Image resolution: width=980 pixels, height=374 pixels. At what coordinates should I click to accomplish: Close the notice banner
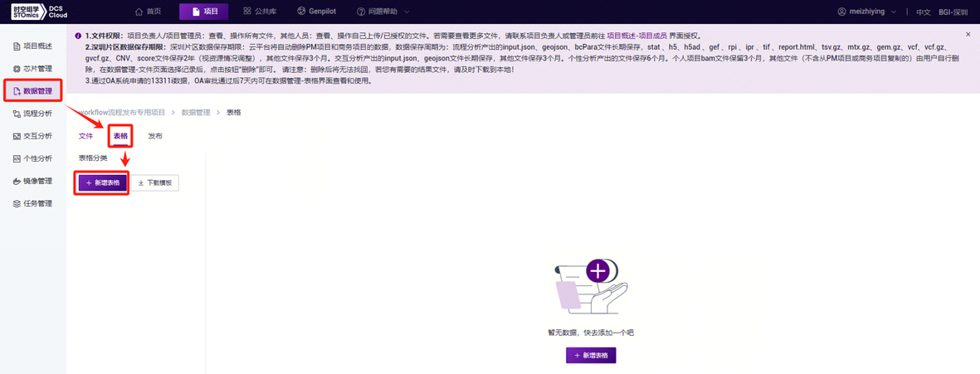click(968, 35)
